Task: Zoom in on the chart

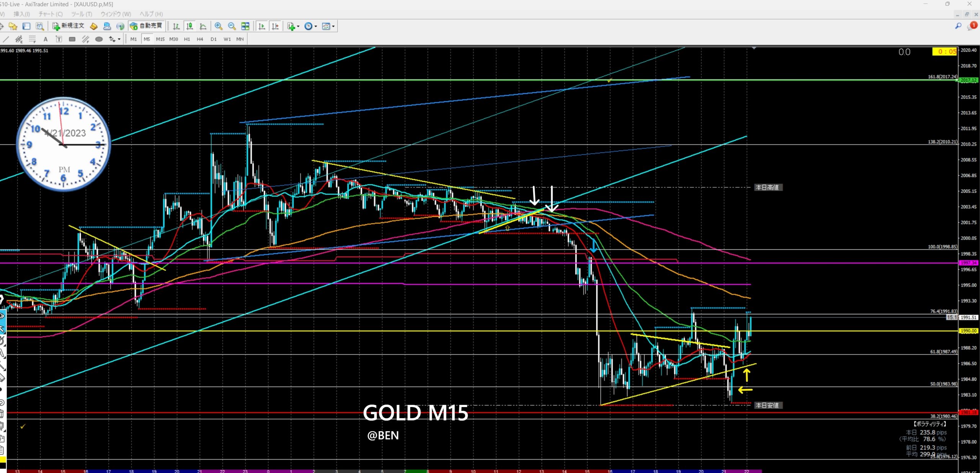Action: (x=218, y=26)
